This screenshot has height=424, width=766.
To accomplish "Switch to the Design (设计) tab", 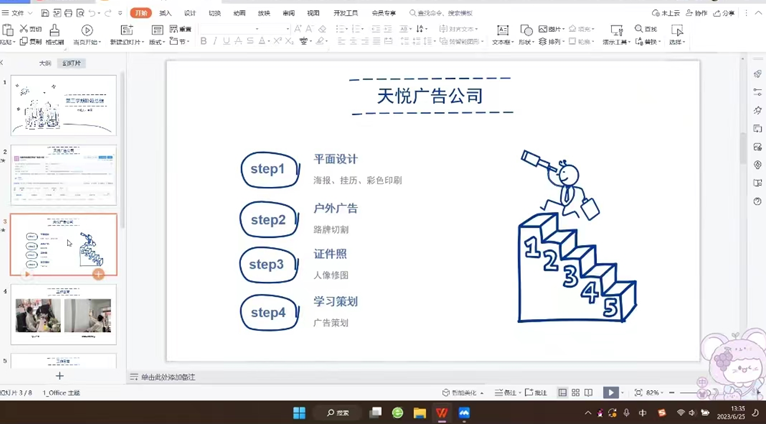I will pyautogui.click(x=190, y=13).
